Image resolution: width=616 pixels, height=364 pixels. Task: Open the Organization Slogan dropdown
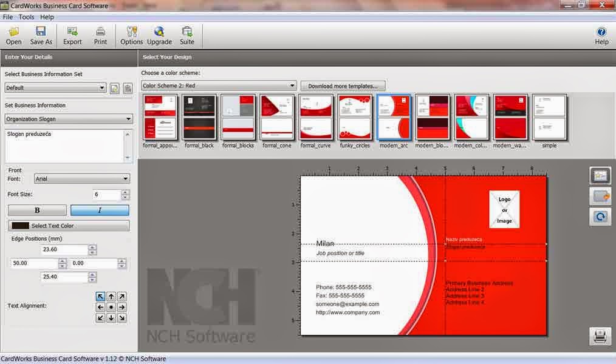pyautogui.click(x=69, y=119)
